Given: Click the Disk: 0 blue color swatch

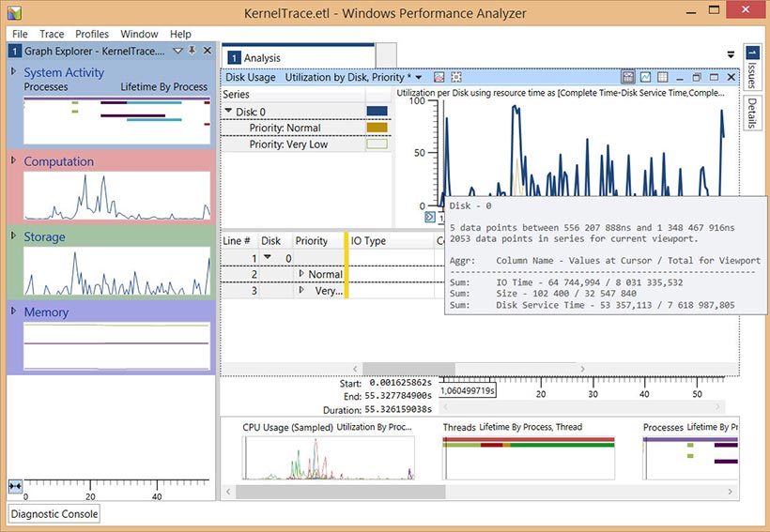Looking at the screenshot, I should tap(377, 112).
